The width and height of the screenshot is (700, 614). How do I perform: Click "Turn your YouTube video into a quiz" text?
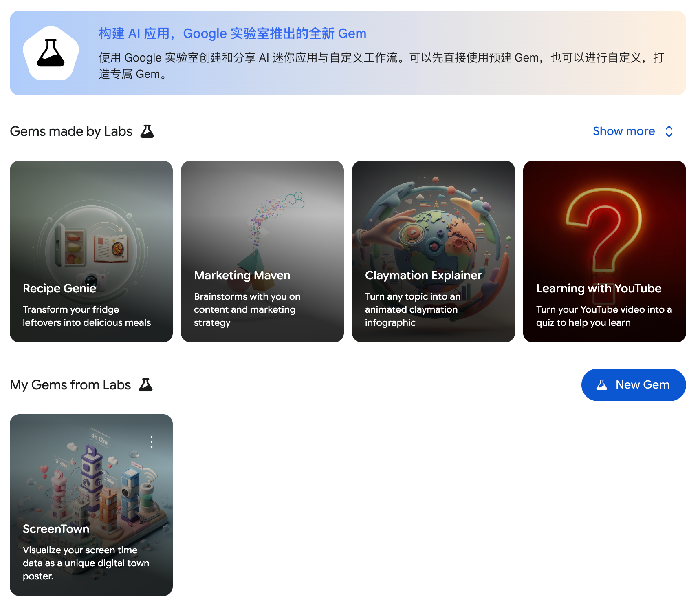click(x=604, y=316)
